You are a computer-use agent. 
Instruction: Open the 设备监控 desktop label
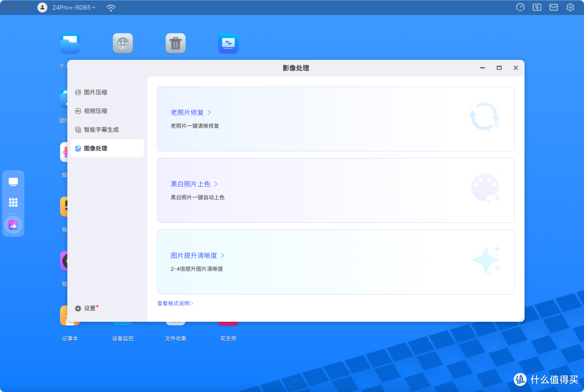pos(123,338)
